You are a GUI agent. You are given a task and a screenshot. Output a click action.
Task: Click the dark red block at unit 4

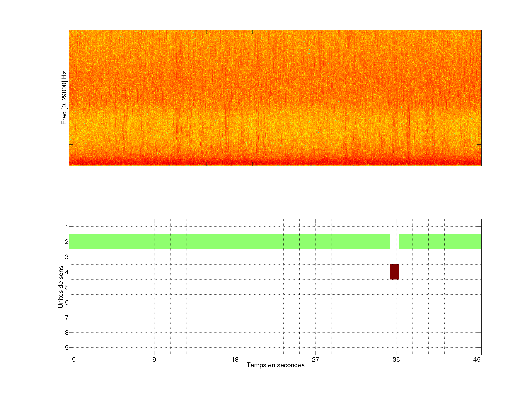click(x=394, y=272)
